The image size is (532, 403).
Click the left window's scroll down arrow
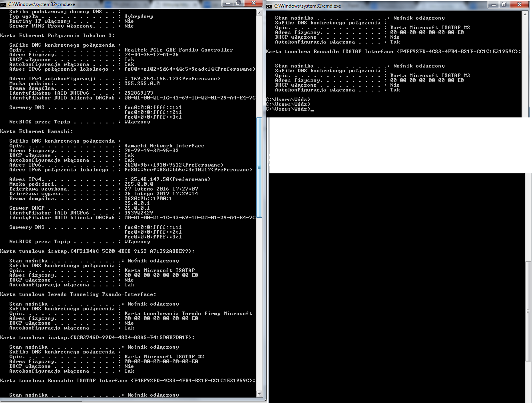[259, 394]
